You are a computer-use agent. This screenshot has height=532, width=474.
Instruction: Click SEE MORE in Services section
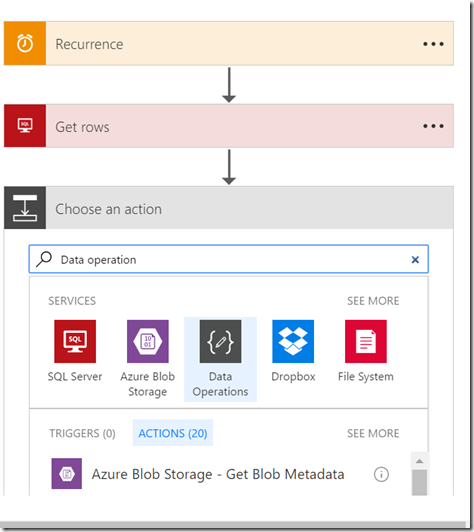pos(373,301)
